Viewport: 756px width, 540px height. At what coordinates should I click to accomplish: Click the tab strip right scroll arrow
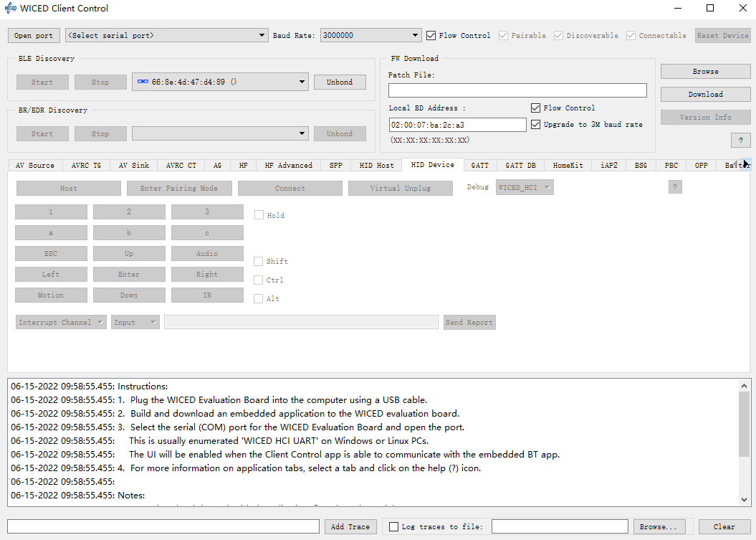tap(745, 164)
